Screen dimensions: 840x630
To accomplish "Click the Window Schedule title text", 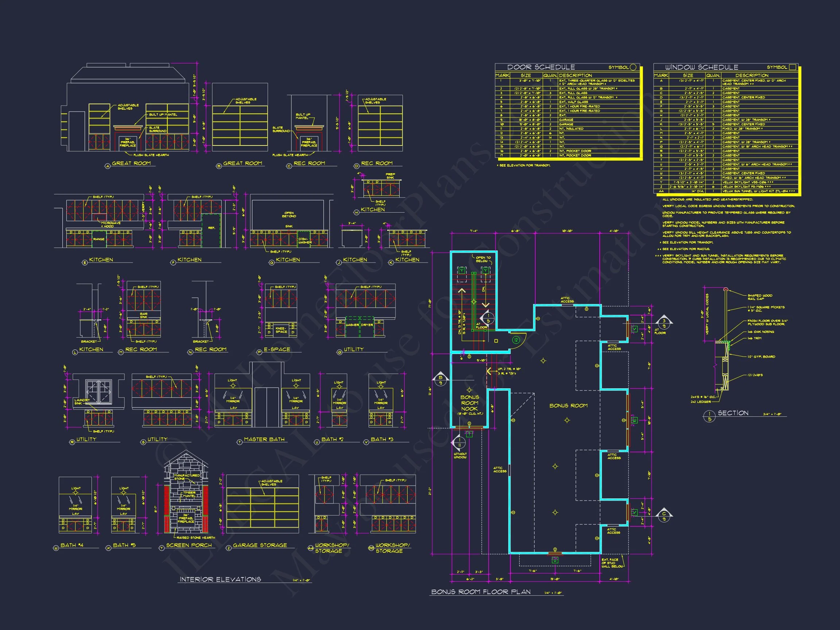I will click(702, 67).
